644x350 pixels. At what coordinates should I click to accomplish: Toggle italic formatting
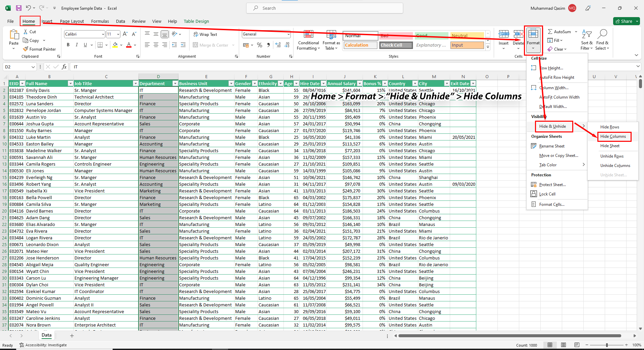coord(76,45)
